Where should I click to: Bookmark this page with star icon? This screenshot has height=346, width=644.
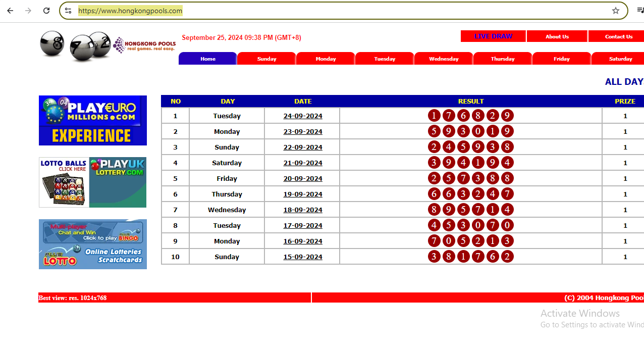(615, 11)
